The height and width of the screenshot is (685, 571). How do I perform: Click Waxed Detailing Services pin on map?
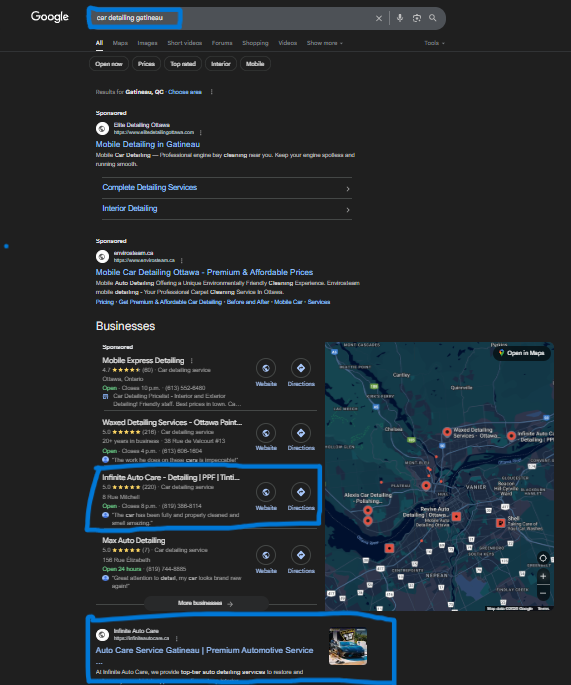[x=446, y=432]
